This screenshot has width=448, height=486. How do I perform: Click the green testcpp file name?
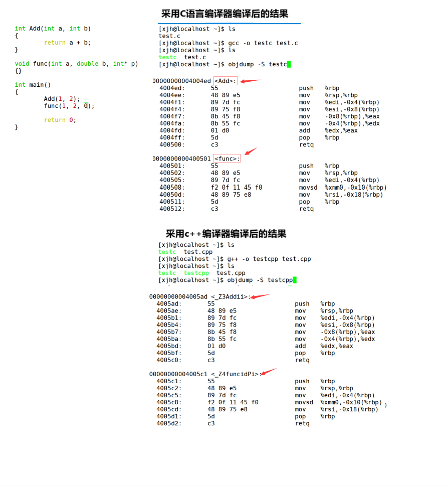coord(196,273)
